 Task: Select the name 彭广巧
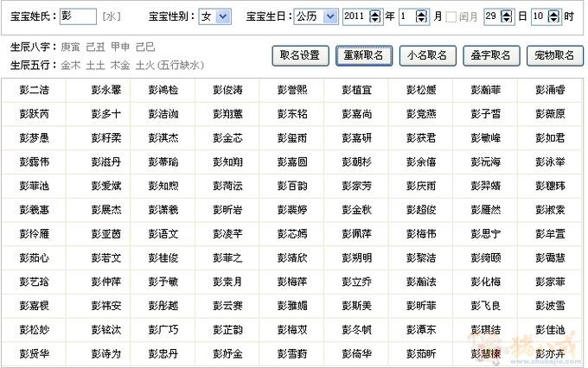(163, 330)
